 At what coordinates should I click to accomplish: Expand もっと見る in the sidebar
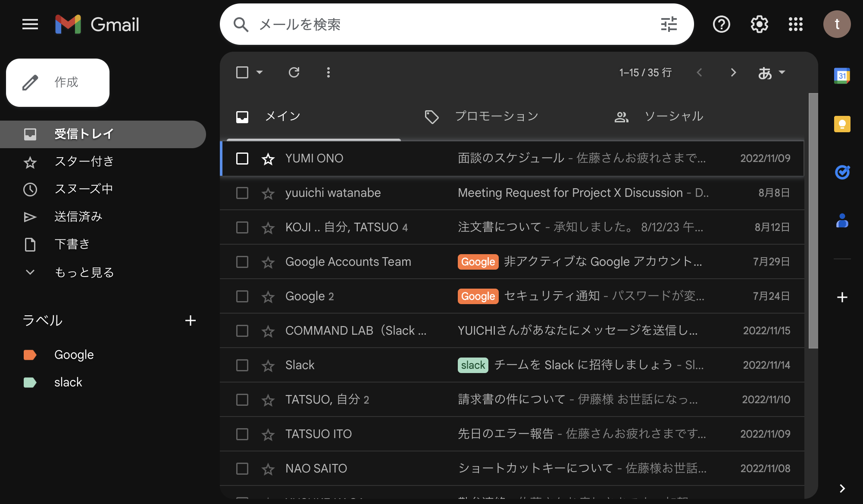point(84,272)
